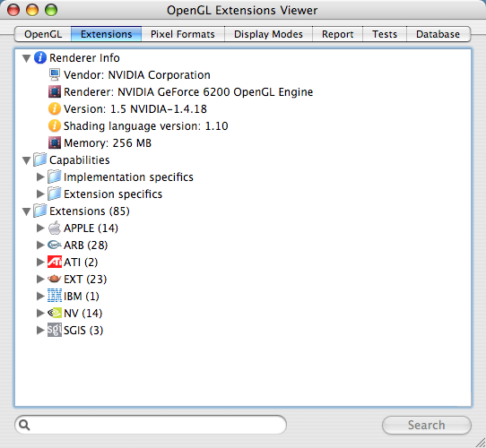
Task: Select Shading language version: 1.10 row
Action: 145,126
